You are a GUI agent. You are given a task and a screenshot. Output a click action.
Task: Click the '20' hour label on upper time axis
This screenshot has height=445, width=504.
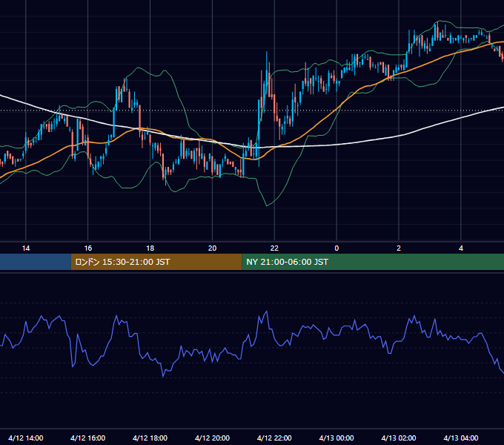coord(212,248)
